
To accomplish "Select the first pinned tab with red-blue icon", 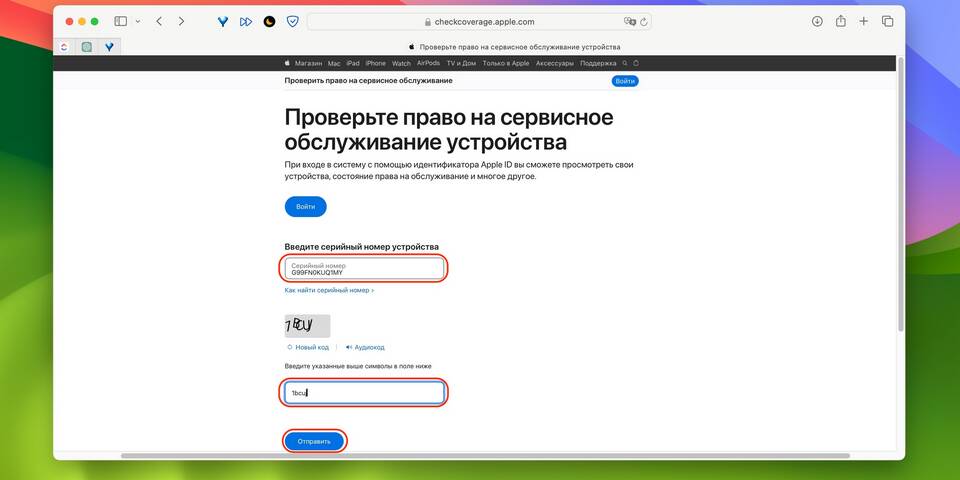I will 64,47.
